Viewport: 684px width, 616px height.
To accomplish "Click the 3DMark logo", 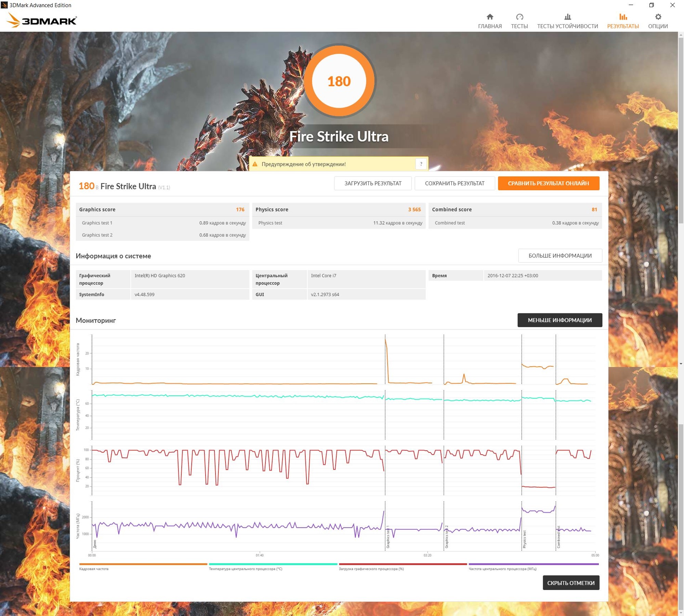I will (42, 20).
